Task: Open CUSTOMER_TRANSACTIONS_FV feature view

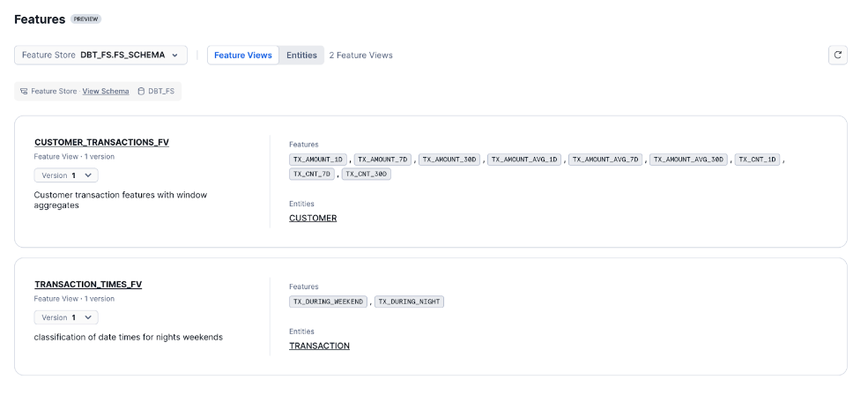Action: [101, 142]
